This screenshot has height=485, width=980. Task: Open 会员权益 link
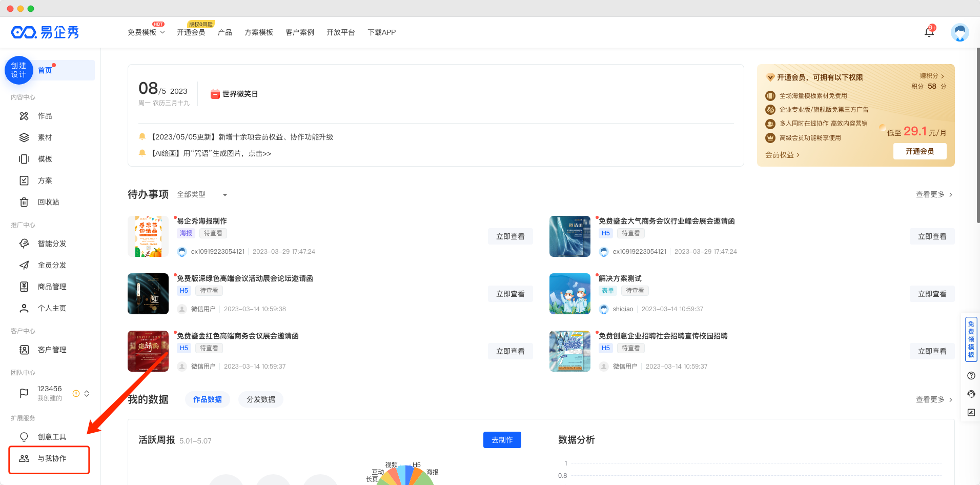[782, 155]
